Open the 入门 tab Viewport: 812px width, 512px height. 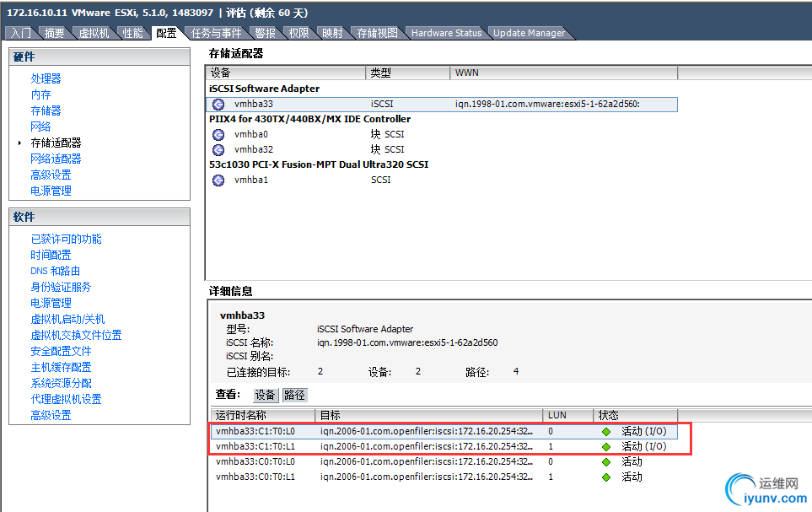(21, 33)
